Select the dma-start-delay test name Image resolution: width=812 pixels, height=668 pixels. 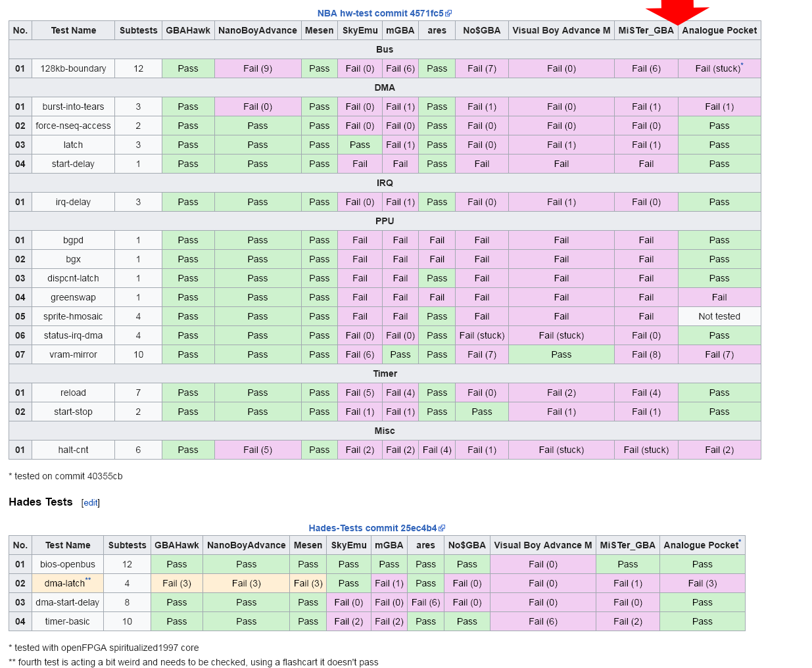[68, 602]
